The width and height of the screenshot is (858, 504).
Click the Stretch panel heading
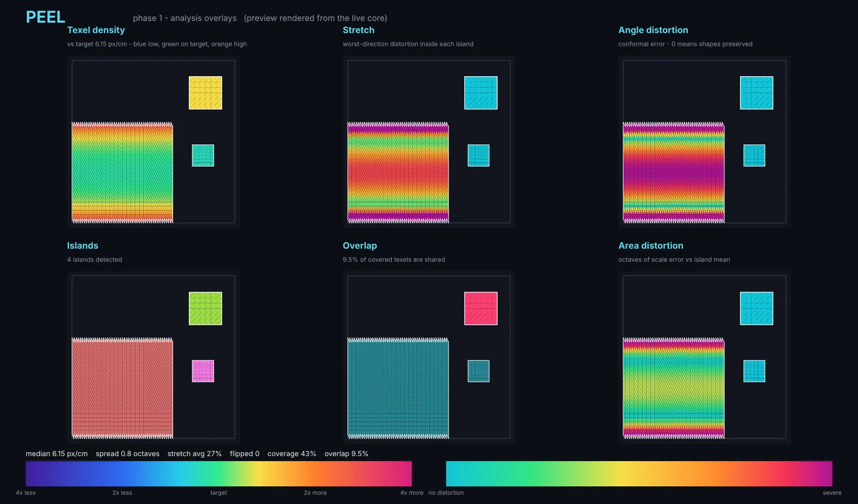point(358,30)
